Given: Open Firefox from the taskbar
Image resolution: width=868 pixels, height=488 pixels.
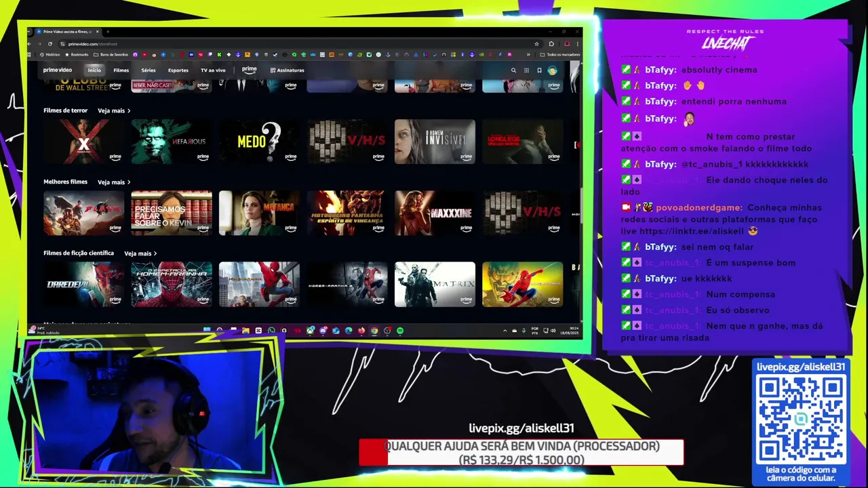Looking at the screenshot, I should pos(361,331).
